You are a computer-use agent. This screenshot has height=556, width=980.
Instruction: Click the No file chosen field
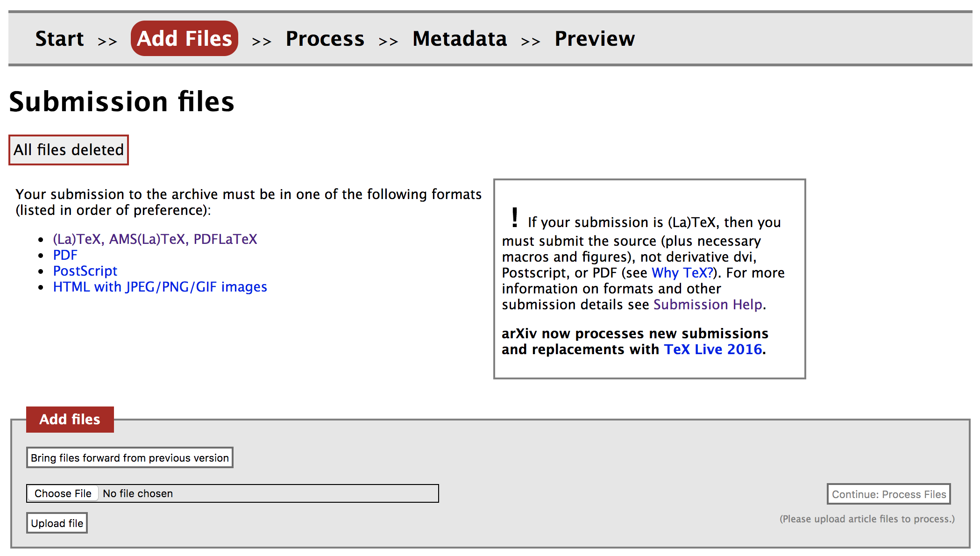coord(138,493)
